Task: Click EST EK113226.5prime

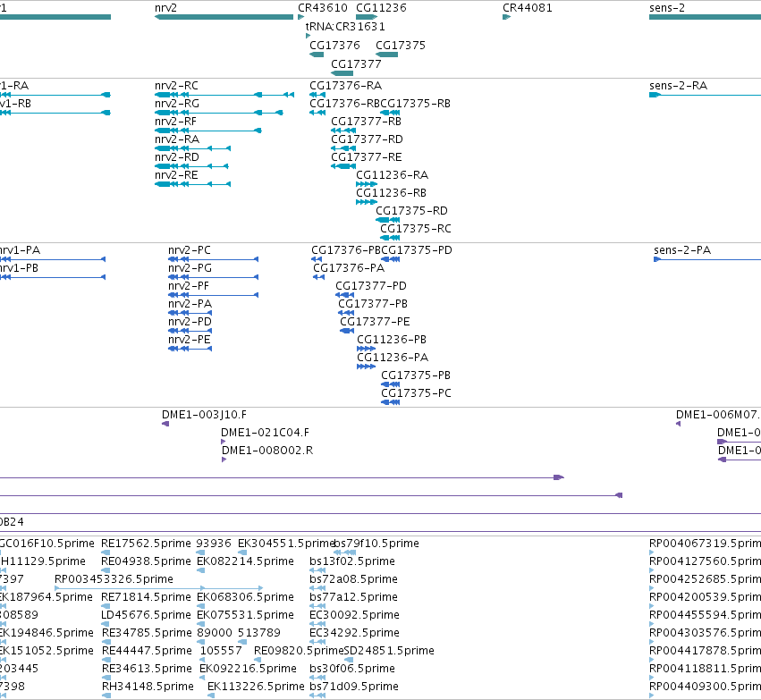Action: pyautogui.click(x=256, y=687)
